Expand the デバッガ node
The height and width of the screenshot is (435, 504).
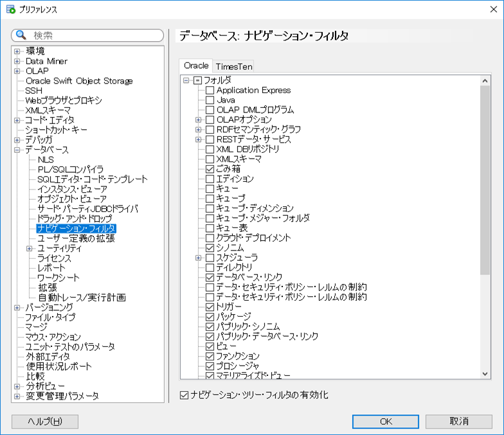(x=17, y=140)
